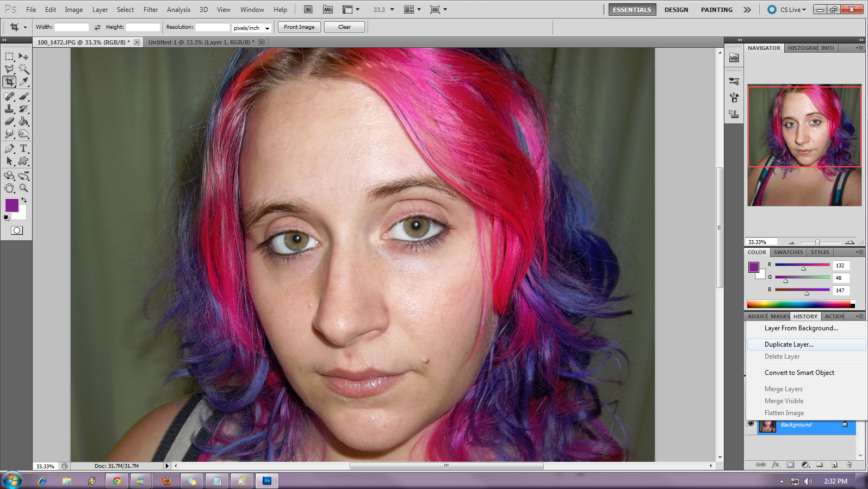
Task: Hide the Background layer with eye icon
Action: [x=751, y=424]
